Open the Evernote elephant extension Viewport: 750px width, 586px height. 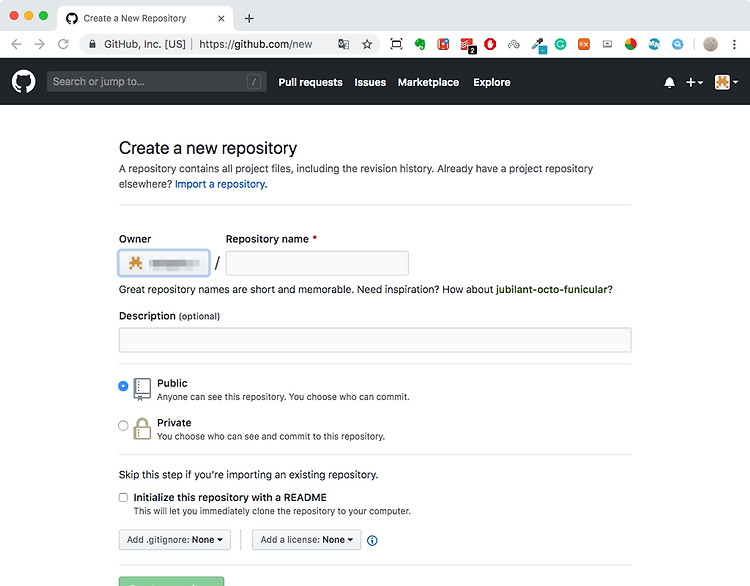point(420,44)
